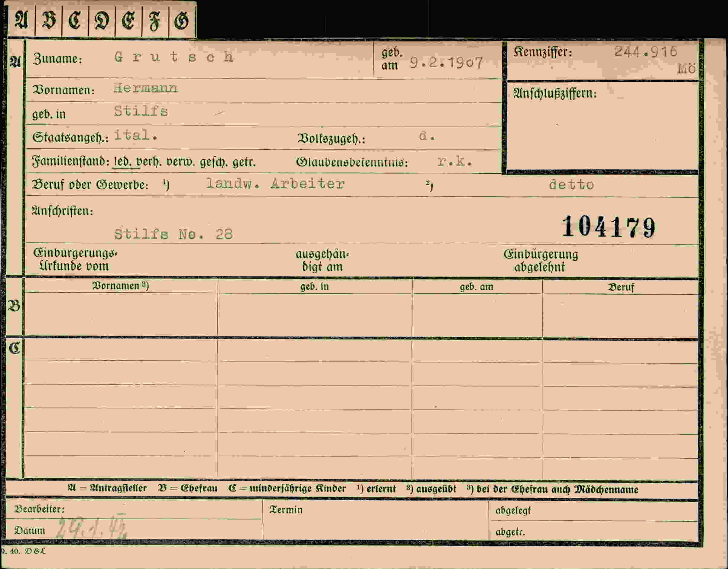
Task: Click legend text 'B = Ehefrau'
Action: 188,488
